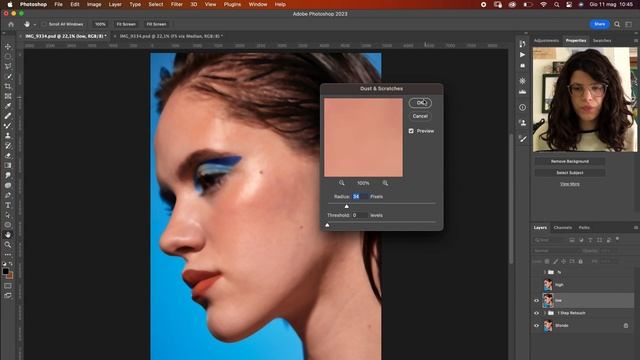
Task: Open the Hand tool preset dropdown
Action: pos(35,24)
